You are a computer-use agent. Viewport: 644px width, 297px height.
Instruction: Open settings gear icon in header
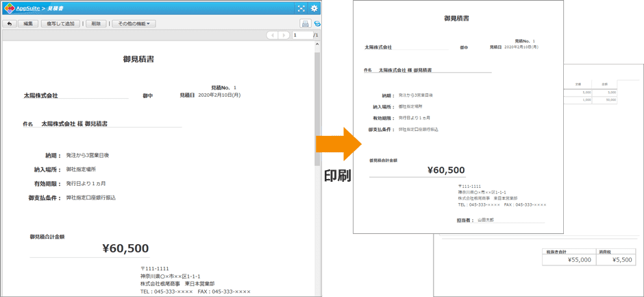coord(314,8)
